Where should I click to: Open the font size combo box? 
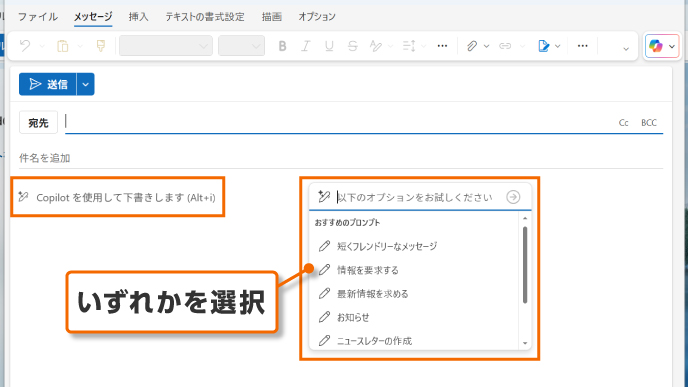pos(241,46)
